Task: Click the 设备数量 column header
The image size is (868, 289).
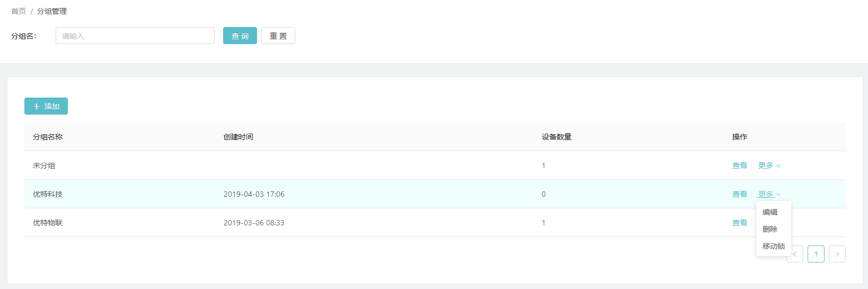Action: [x=556, y=137]
